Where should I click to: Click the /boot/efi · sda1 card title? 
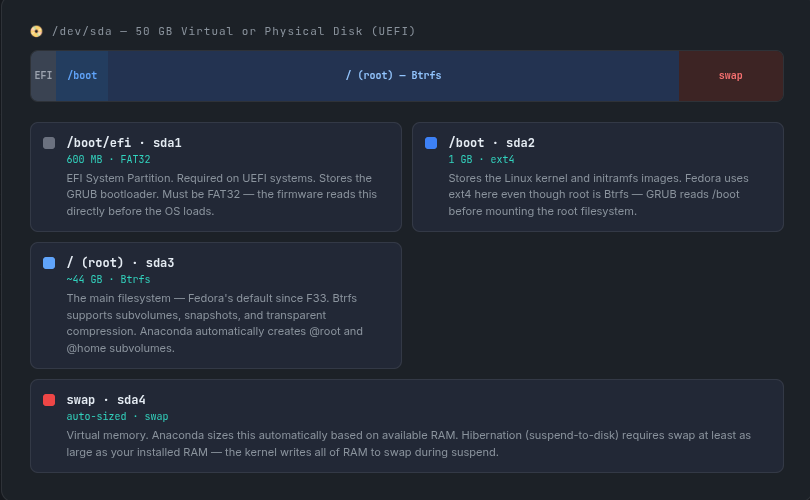(x=124, y=143)
